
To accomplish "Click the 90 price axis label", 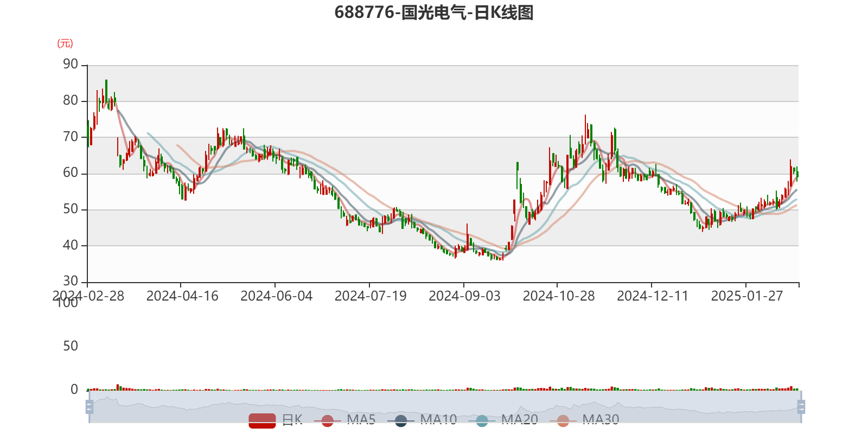I will [x=71, y=64].
